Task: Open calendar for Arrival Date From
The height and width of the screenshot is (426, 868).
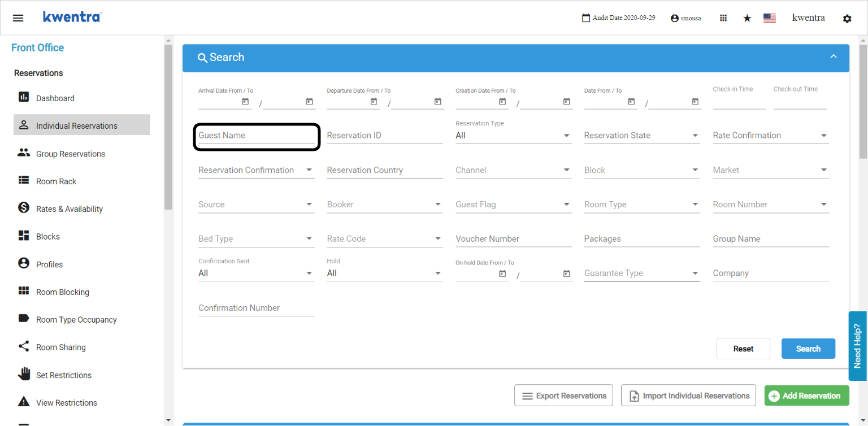Action: tap(245, 102)
